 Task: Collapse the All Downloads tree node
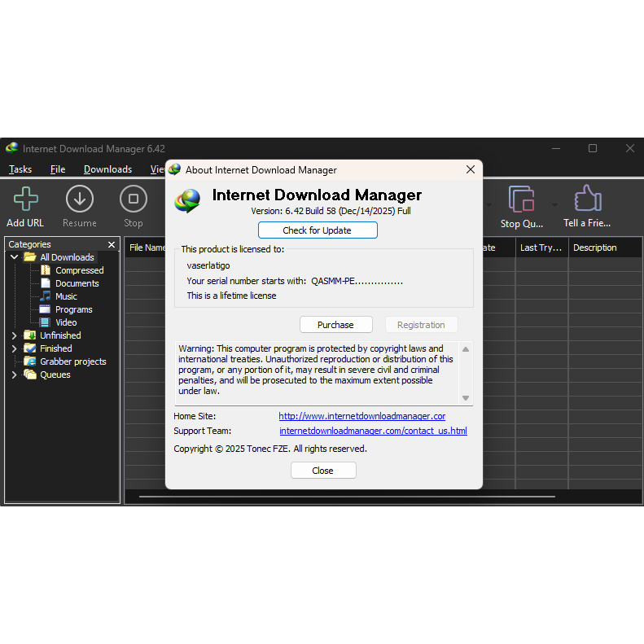(x=14, y=257)
